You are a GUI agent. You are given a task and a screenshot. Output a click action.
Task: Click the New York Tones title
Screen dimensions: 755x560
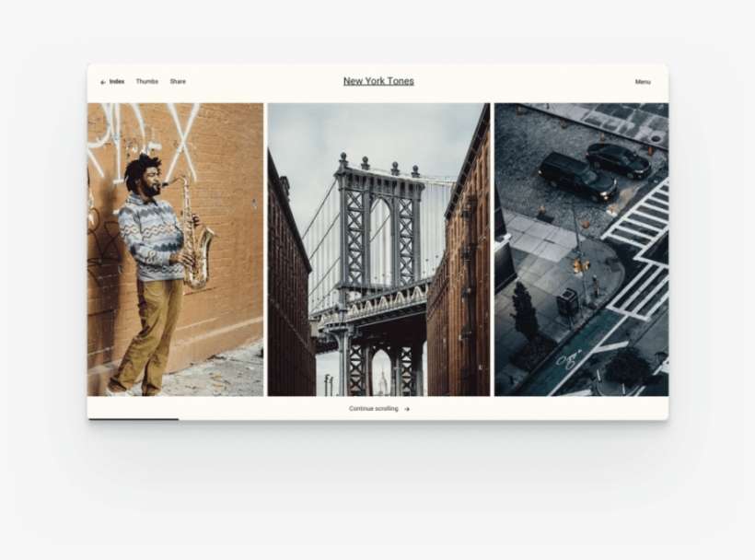coord(378,81)
